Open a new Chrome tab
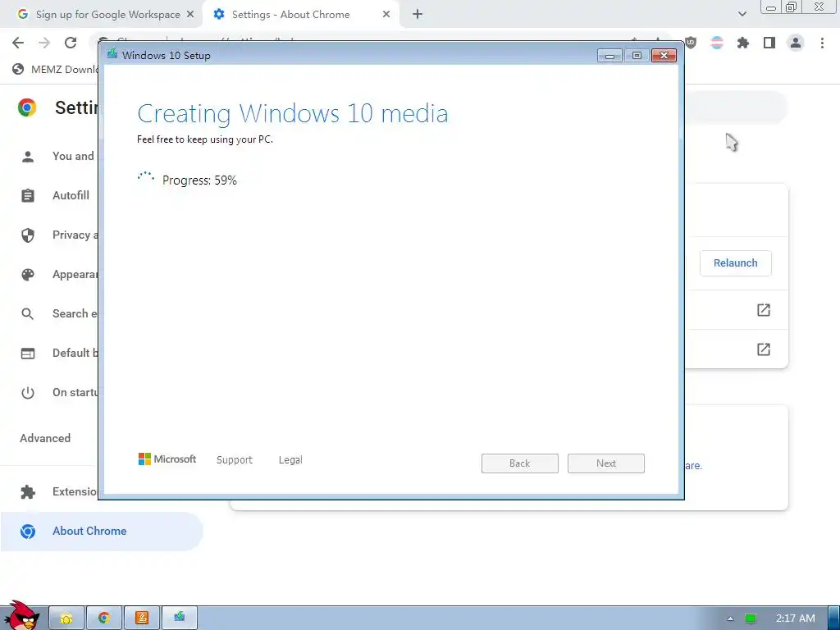This screenshot has width=840, height=630. pos(418,15)
